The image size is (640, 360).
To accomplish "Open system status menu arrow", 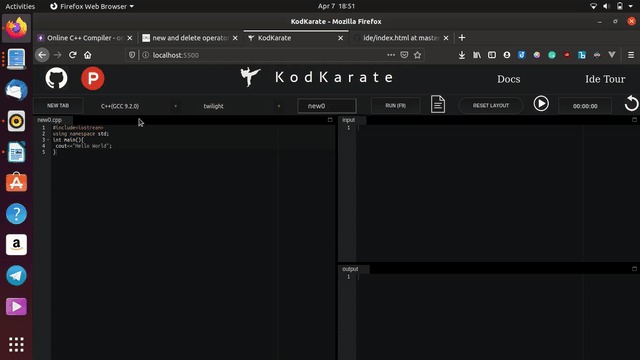I will [631, 6].
